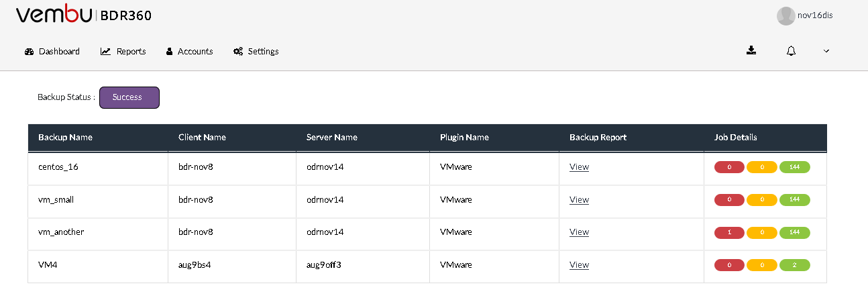
Task: Click the nov16dis user avatar
Action: tap(785, 16)
